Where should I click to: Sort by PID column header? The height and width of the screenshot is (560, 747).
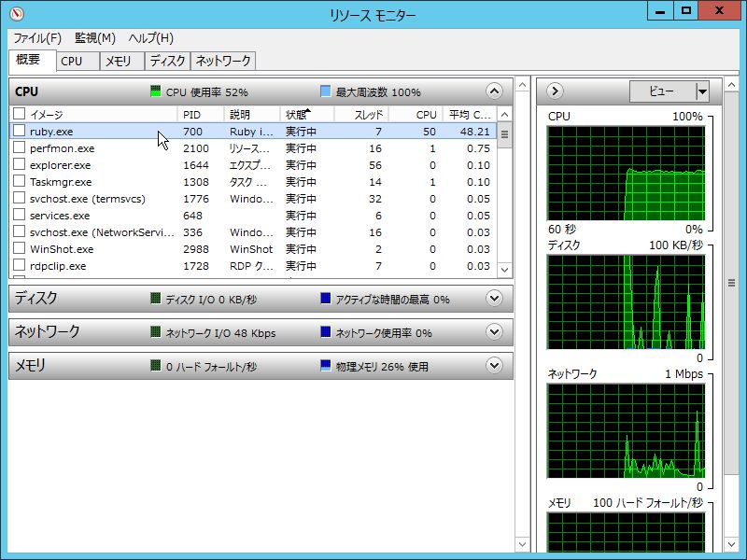pos(201,114)
